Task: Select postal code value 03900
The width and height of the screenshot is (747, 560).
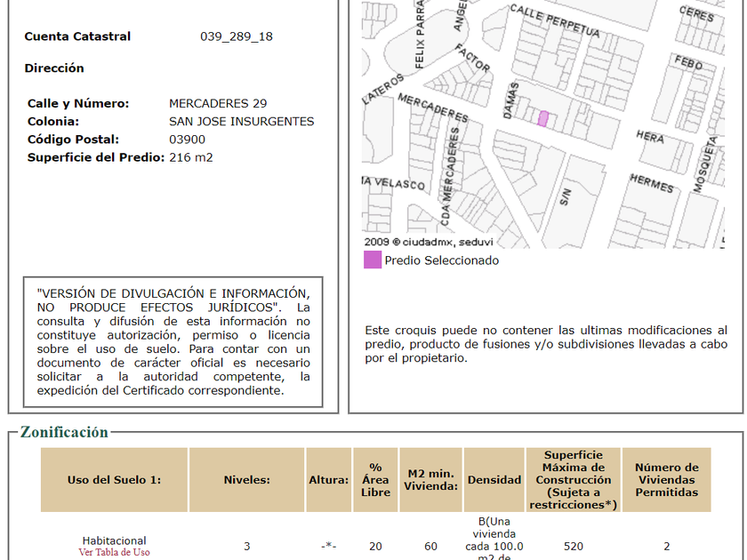Action: [x=188, y=140]
